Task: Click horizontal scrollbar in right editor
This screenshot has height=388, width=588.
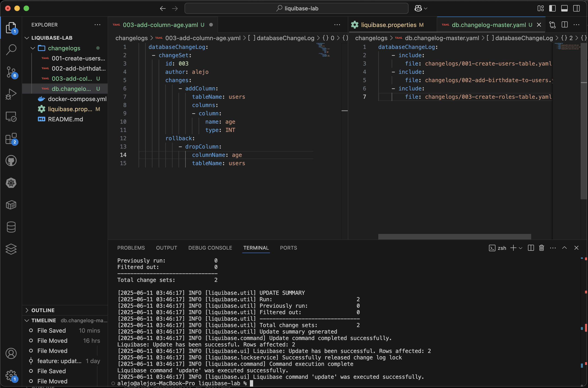Action: click(x=455, y=236)
